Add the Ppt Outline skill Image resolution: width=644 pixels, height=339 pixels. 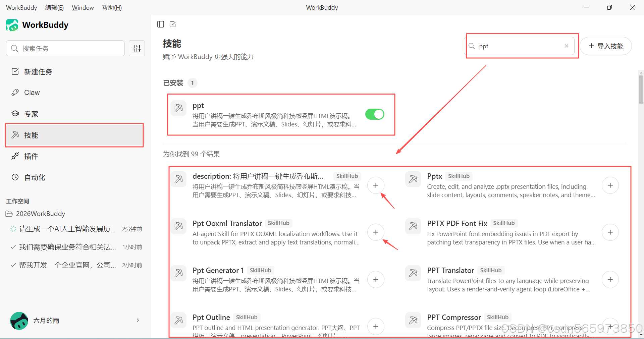376,327
